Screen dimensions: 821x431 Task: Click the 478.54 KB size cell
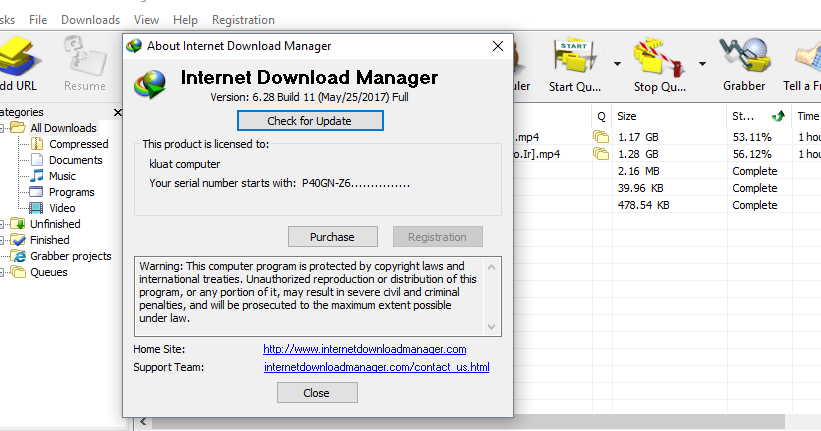coord(644,205)
